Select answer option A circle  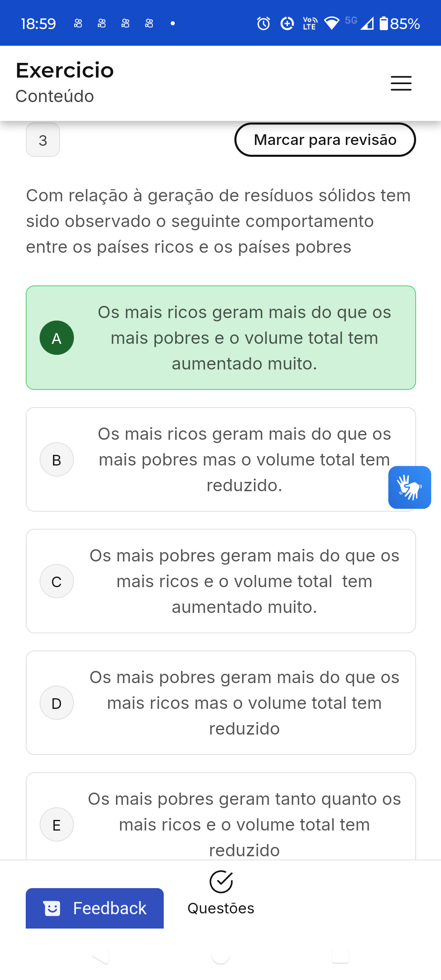click(x=57, y=338)
